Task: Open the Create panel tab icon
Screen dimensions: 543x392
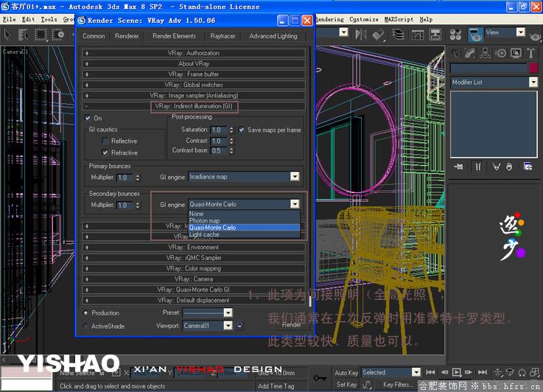Action: pos(455,53)
